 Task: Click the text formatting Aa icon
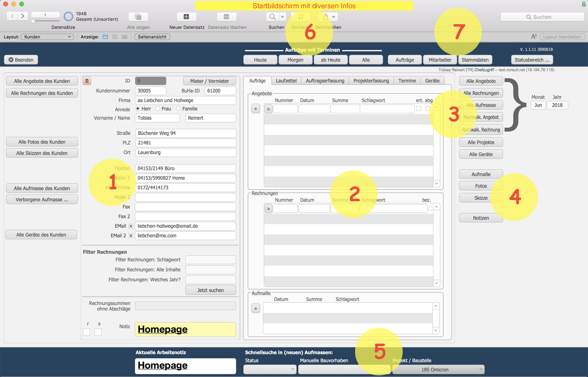pos(534,37)
